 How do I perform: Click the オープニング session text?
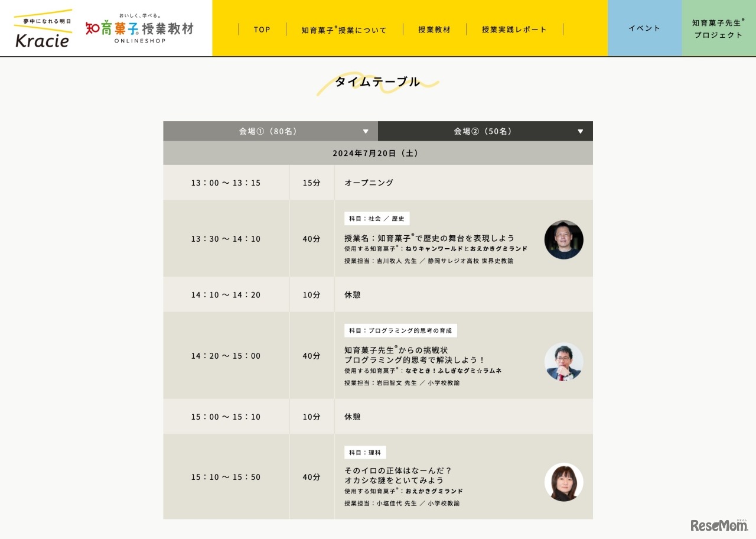click(369, 183)
